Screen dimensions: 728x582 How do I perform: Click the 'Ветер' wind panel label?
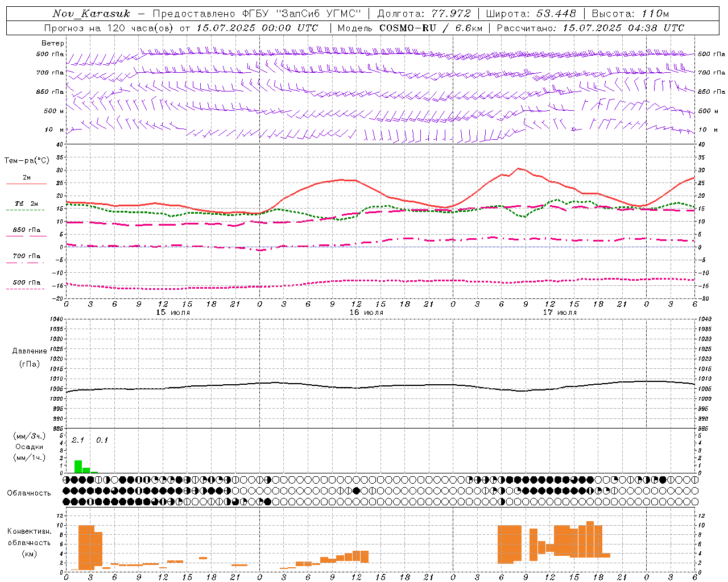[53, 43]
